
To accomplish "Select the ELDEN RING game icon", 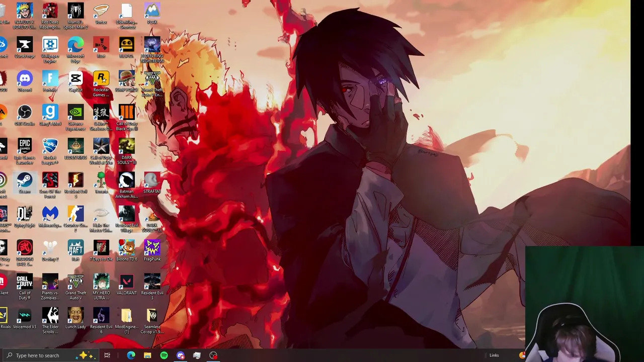I will pyautogui.click(x=75, y=149).
